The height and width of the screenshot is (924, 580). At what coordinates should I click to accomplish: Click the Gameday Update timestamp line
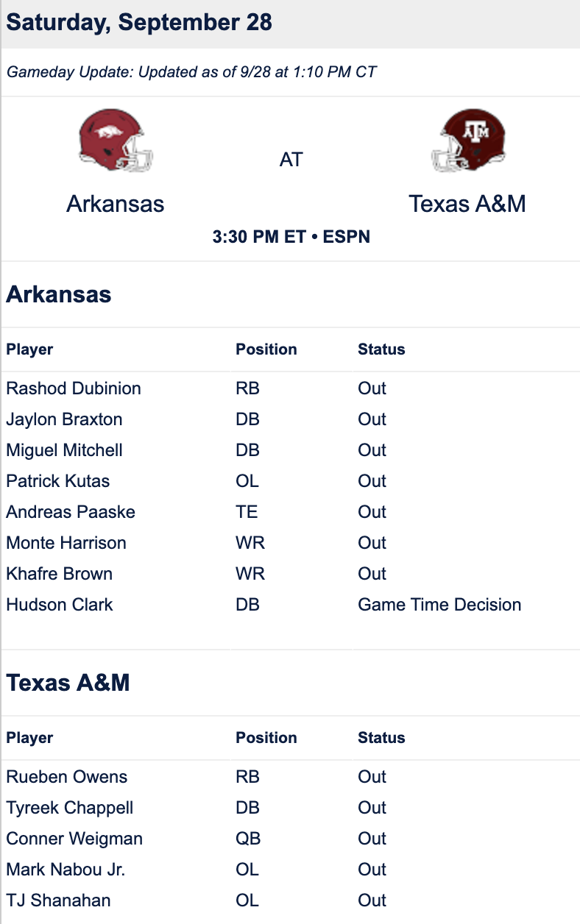[192, 72]
